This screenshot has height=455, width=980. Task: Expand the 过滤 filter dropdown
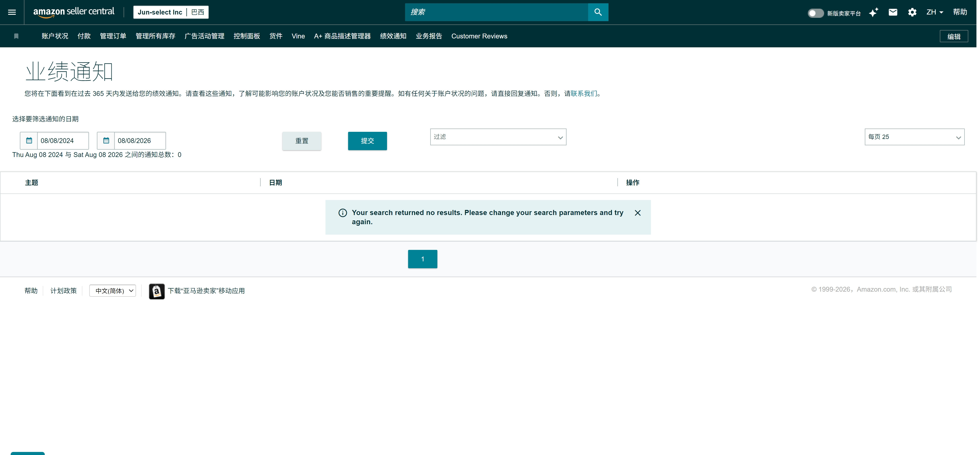[x=498, y=137]
